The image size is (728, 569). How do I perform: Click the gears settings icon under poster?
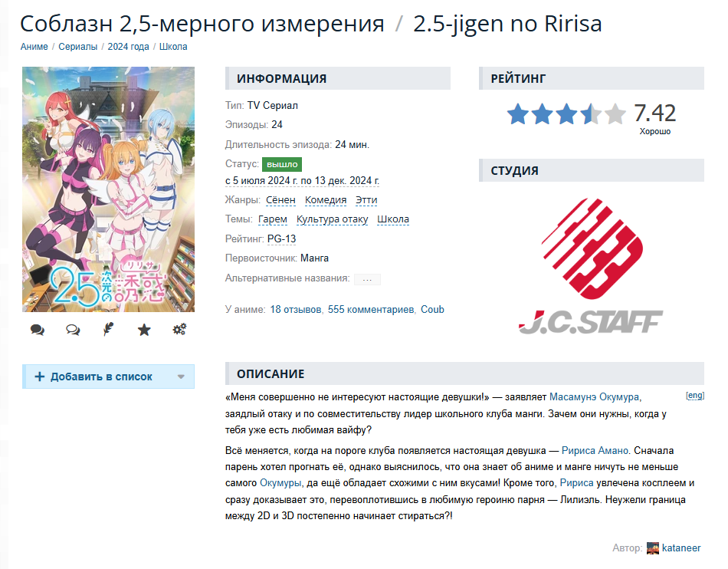click(x=179, y=329)
